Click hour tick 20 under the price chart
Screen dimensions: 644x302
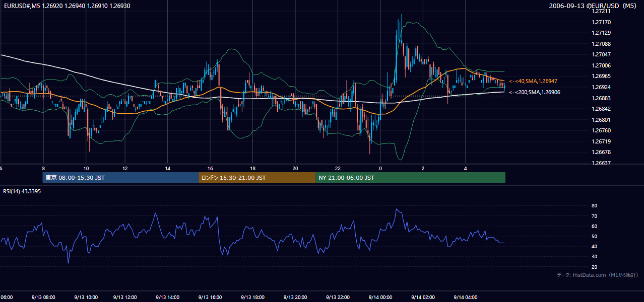295,169
